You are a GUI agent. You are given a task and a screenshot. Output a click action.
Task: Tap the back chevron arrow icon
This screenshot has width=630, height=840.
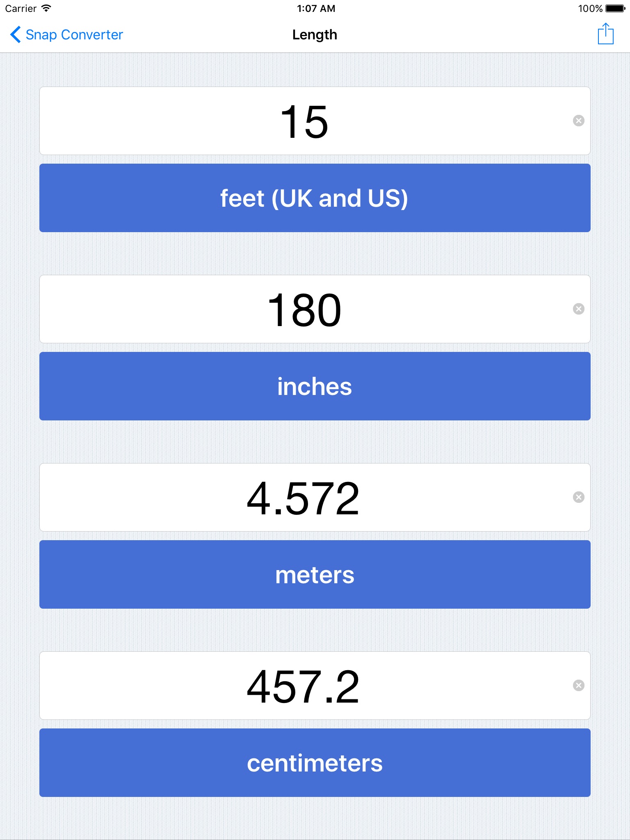point(15,34)
